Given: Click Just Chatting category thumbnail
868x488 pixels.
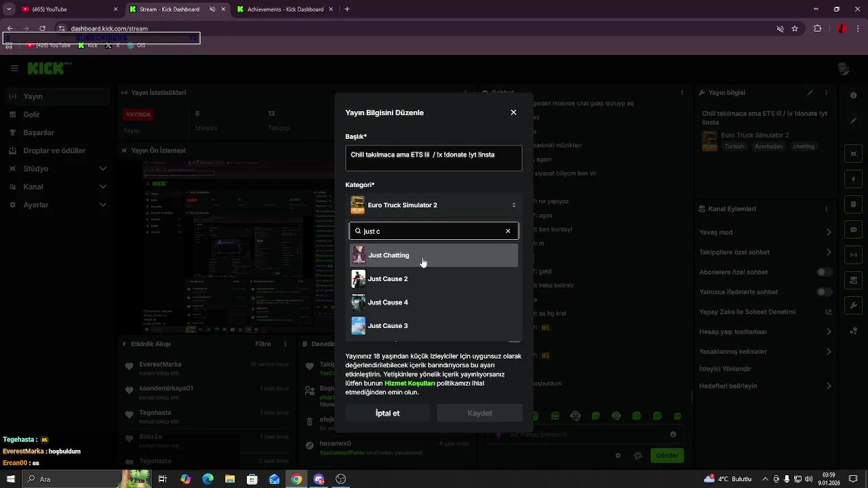Looking at the screenshot, I should point(359,256).
